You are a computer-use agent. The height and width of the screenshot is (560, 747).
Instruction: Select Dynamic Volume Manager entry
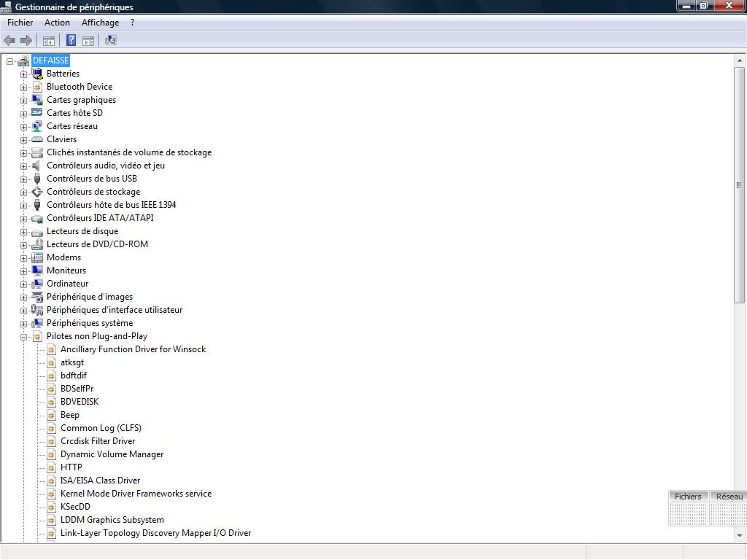112,454
